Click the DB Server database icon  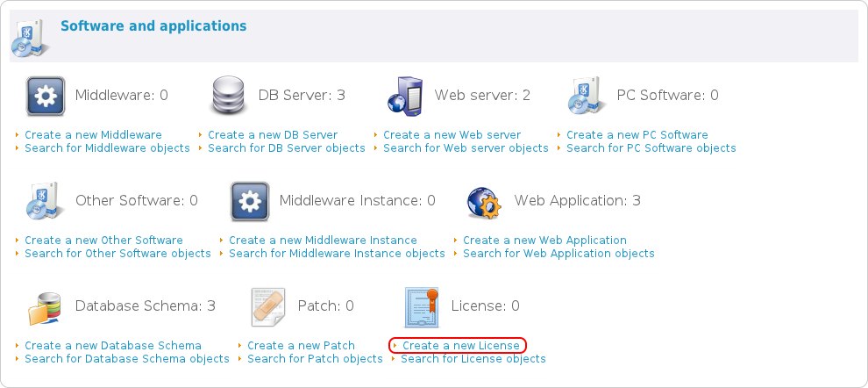[x=229, y=97]
